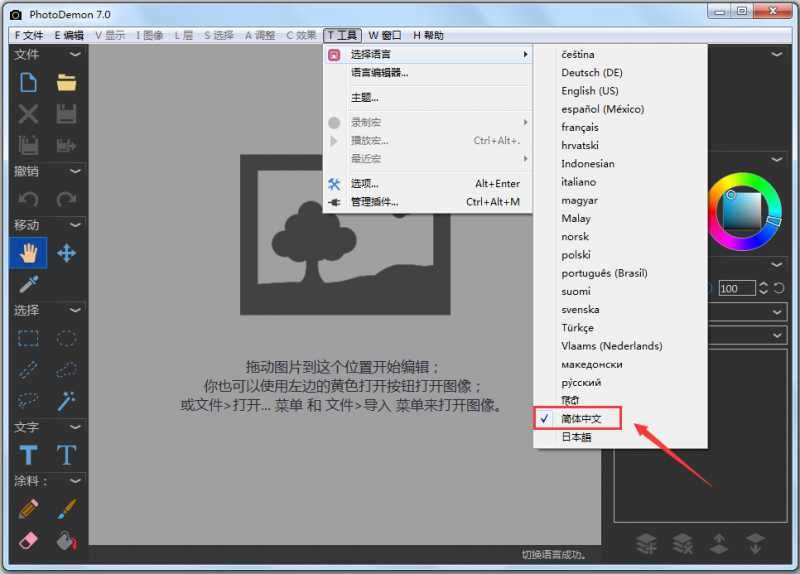Collapse the 文件 panel section

77,54
